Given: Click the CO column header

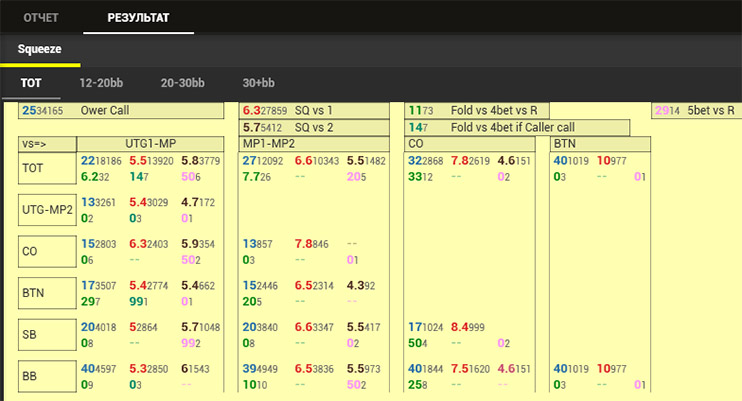Looking at the screenshot, I should coord(469,144).
